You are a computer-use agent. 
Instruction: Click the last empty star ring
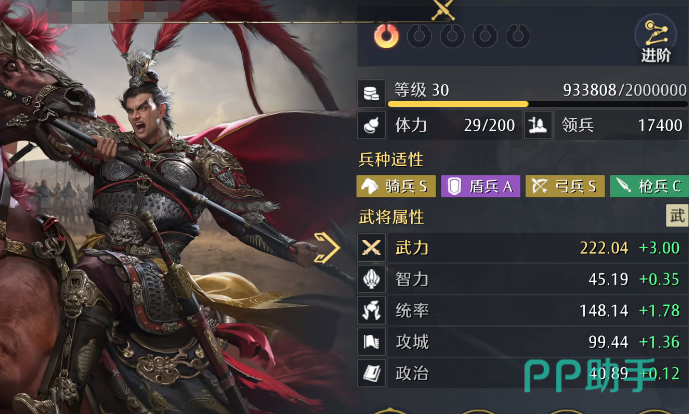pyautogui.click(x=518, y=36)
